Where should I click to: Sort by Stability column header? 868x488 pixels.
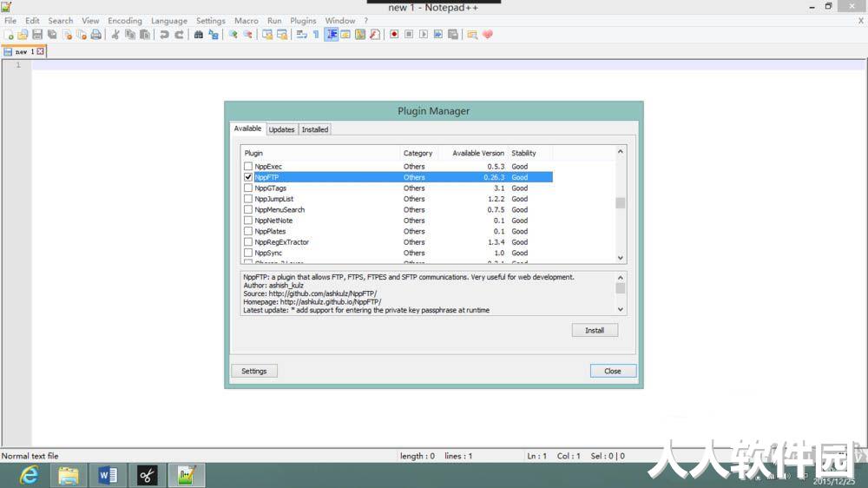click(530, 153)
